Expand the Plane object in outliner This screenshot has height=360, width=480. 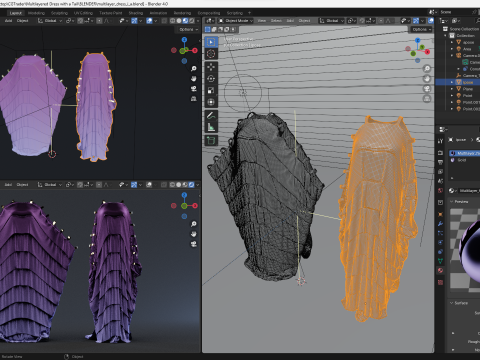452,89
